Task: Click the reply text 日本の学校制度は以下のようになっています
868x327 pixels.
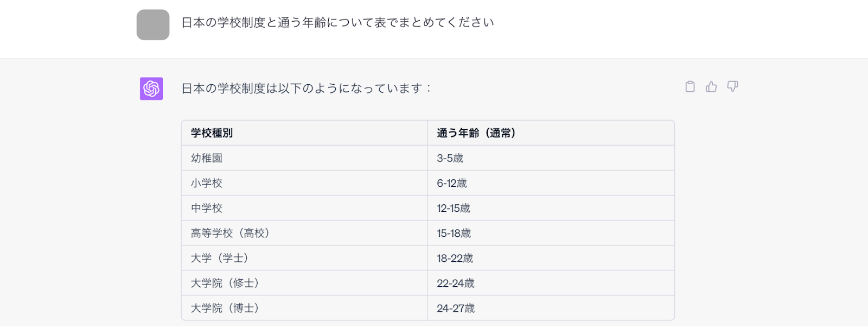Action: coord(306,89)
